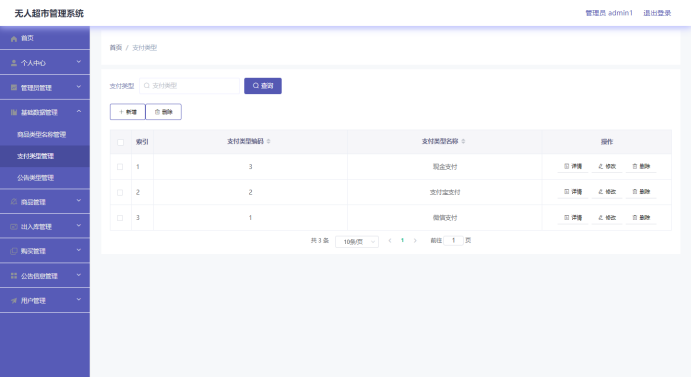This screenshot has width=692, height=377.
Task: Click the search icon inside the 支付类型 field
Action: tap(147, 86)
